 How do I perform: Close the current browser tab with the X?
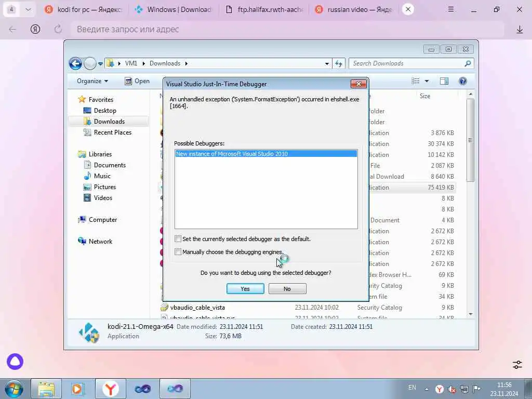[408, 9]
